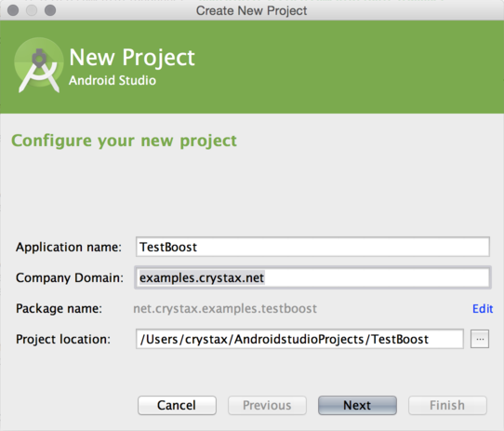Focus the Company Domain field
The width and height of the screenshot is (504, 431).
click(x=312, y=277)
